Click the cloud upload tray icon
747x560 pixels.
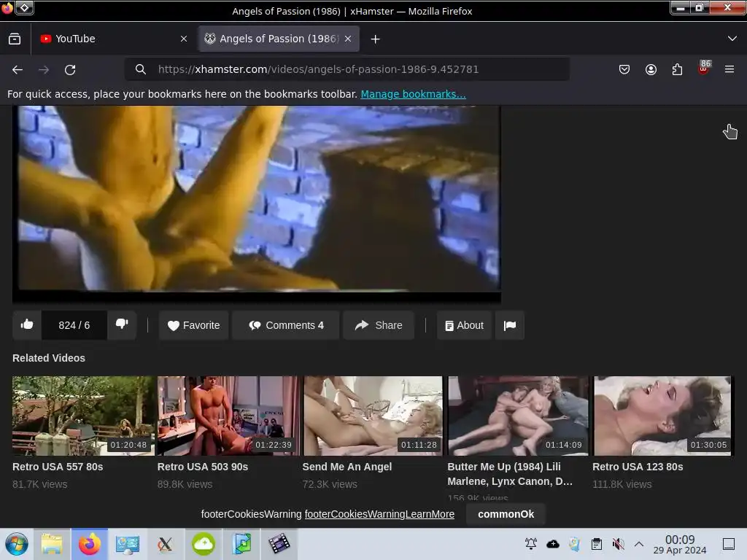click(553, 544)
